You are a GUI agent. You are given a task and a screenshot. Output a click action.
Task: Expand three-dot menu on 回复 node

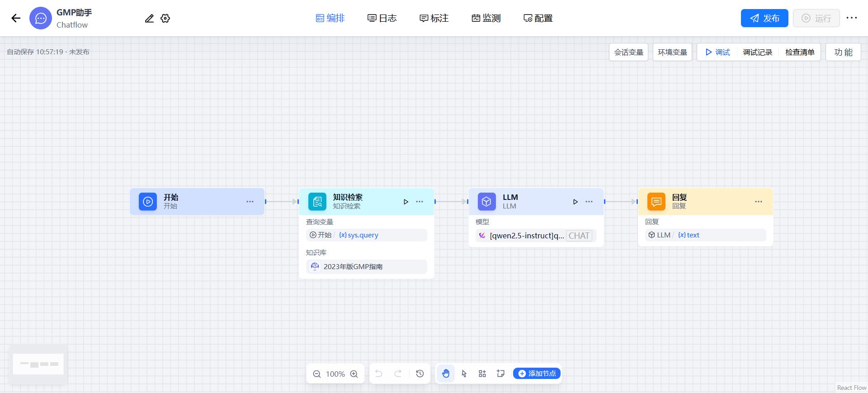pos(759,202)
